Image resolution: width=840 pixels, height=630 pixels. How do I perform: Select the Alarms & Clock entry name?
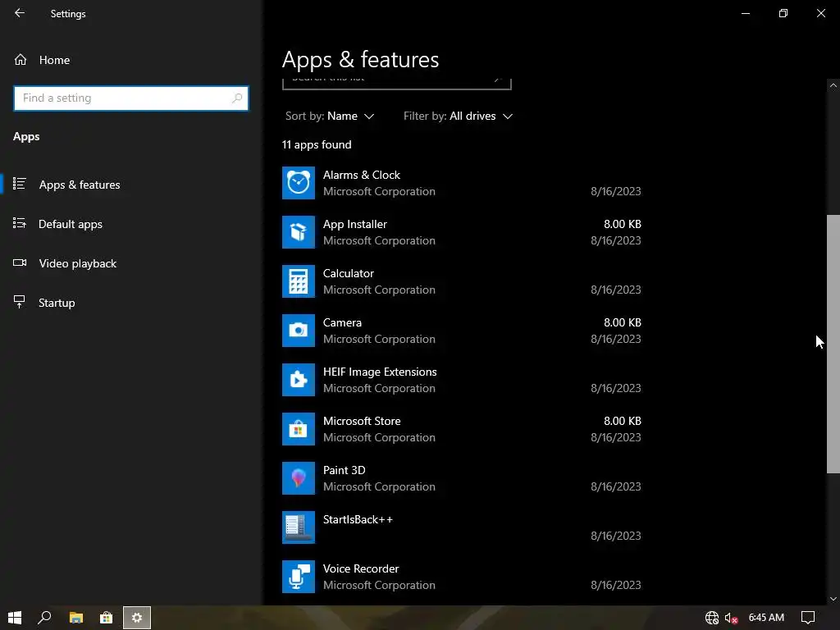(x=362, y=176)
